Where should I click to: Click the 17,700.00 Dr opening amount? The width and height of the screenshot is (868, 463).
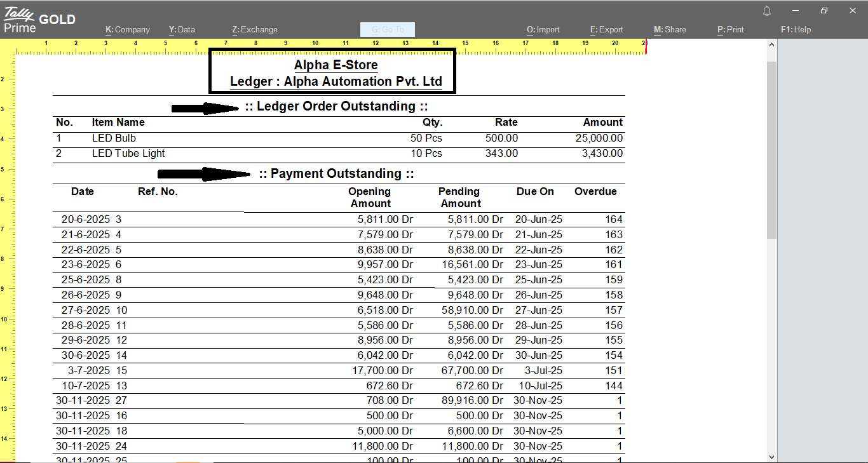(382, 370)
